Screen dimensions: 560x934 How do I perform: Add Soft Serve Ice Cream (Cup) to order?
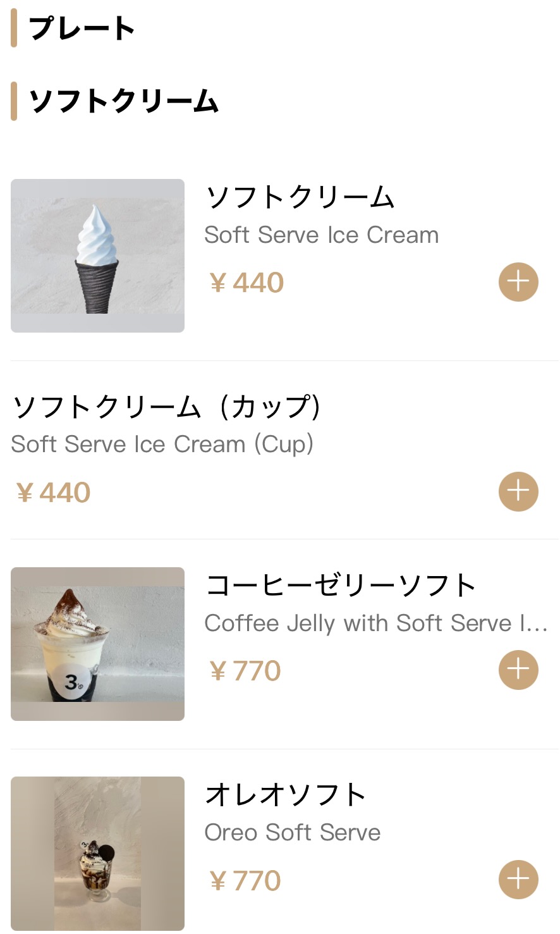pos(518,491)
